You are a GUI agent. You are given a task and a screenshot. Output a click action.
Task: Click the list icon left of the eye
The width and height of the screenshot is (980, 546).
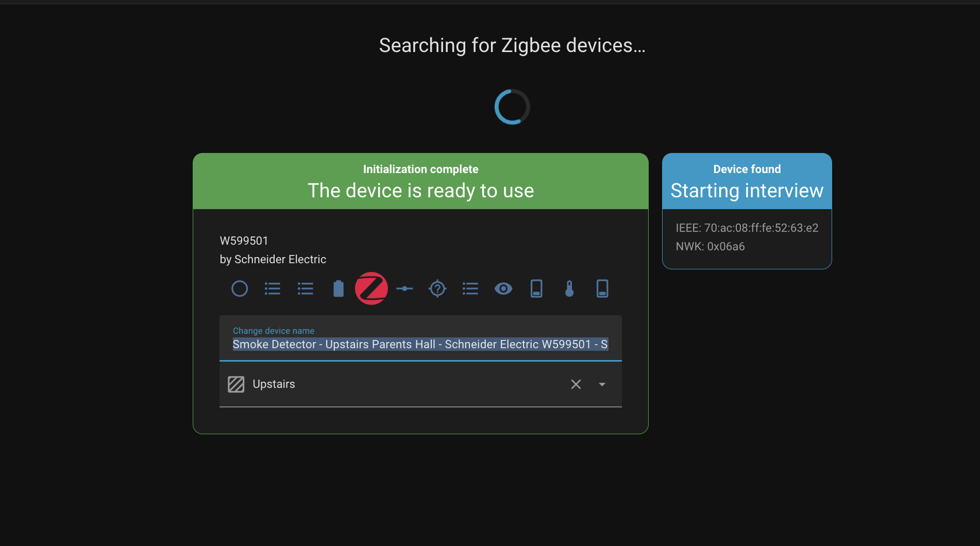click(470, 288)
